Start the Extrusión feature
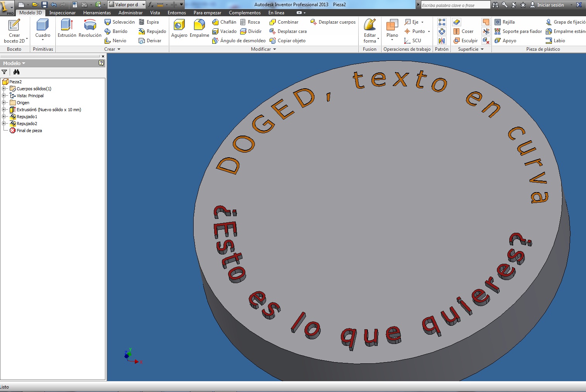 [x=67, y=28]
